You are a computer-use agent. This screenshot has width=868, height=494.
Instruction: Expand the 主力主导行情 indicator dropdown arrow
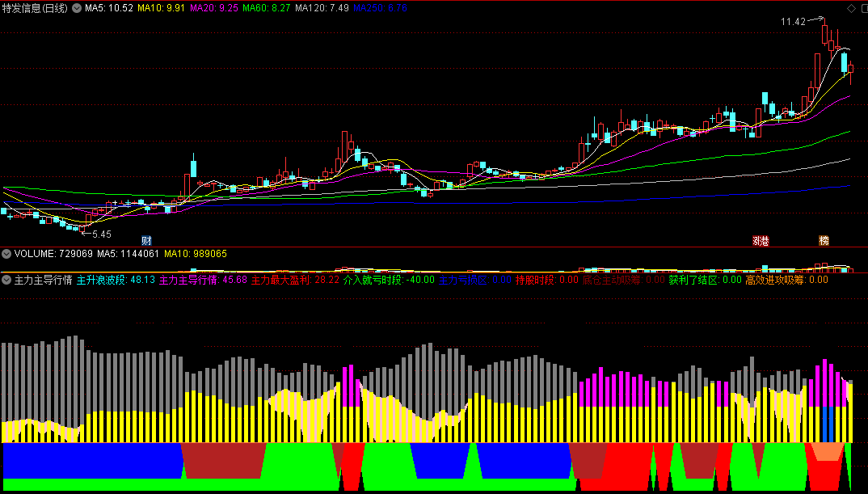click(6, 280)
